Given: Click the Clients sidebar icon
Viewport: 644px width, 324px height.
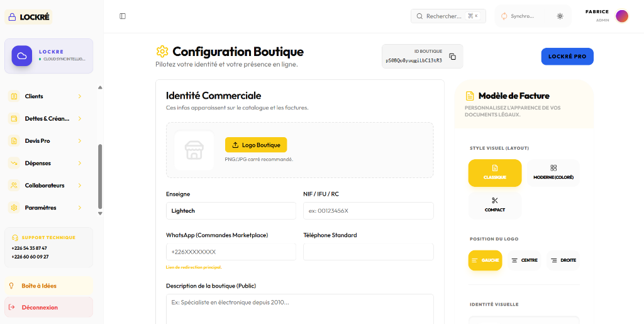Looking at the screenshot, I should [14, 96].
